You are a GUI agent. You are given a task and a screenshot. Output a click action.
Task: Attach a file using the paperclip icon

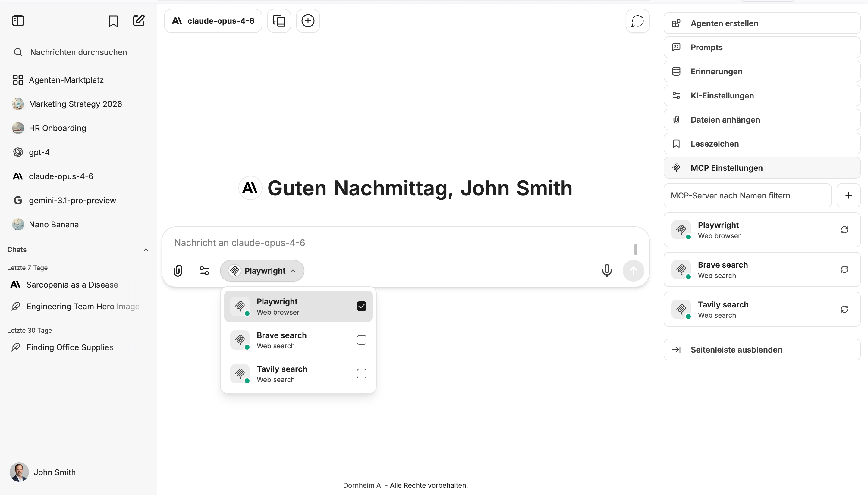click(x=178, y=271)
